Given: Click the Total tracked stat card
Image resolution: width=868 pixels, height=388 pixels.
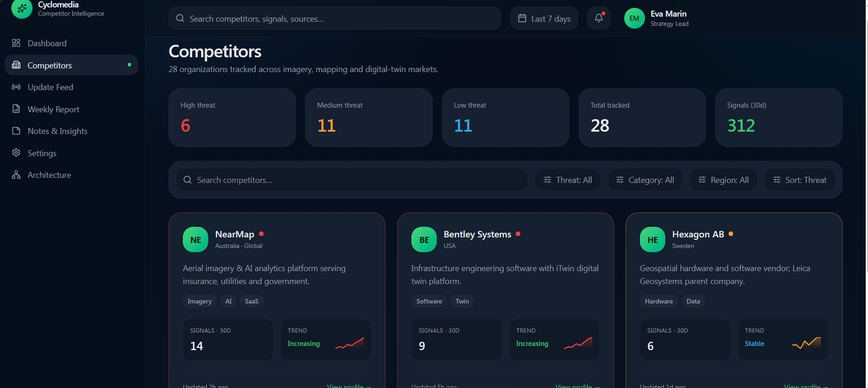Looking at the screenshot, I should point(642,117).
